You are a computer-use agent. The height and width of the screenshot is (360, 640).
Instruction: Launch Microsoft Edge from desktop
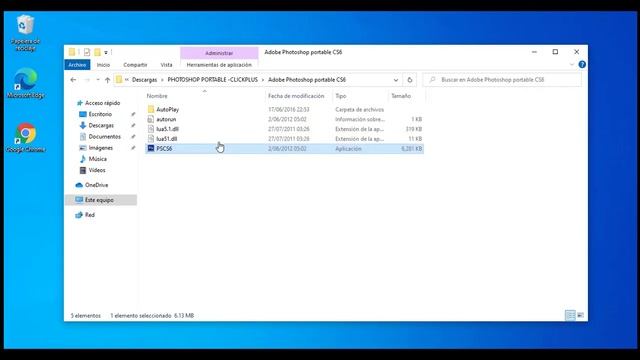point(26,84)
